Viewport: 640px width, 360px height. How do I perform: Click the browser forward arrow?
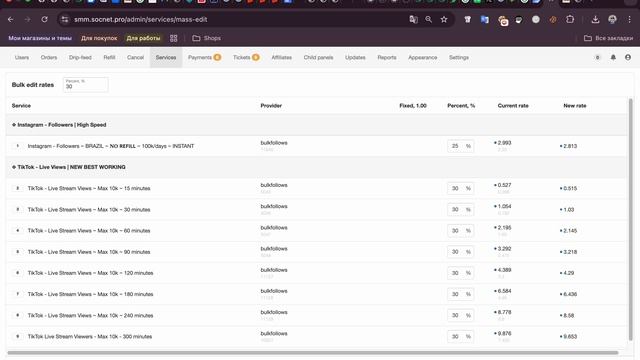pyautogui.click(x=27, y=19)
